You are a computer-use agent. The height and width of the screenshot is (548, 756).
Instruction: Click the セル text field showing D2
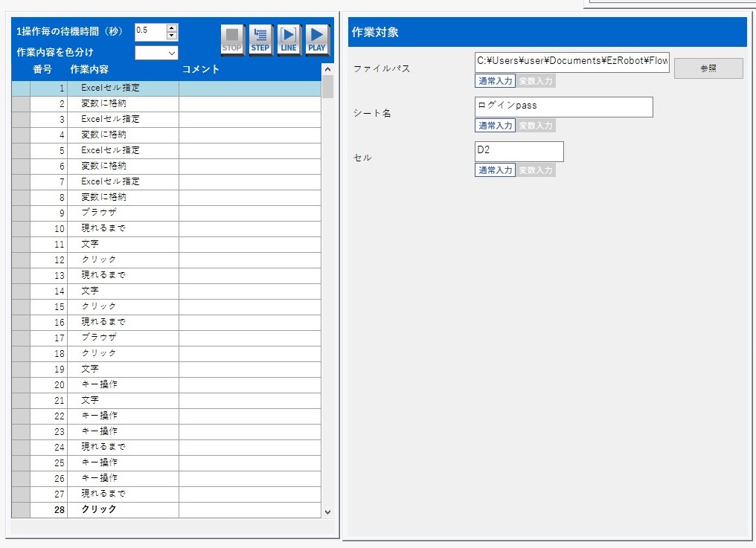(519, 152)
